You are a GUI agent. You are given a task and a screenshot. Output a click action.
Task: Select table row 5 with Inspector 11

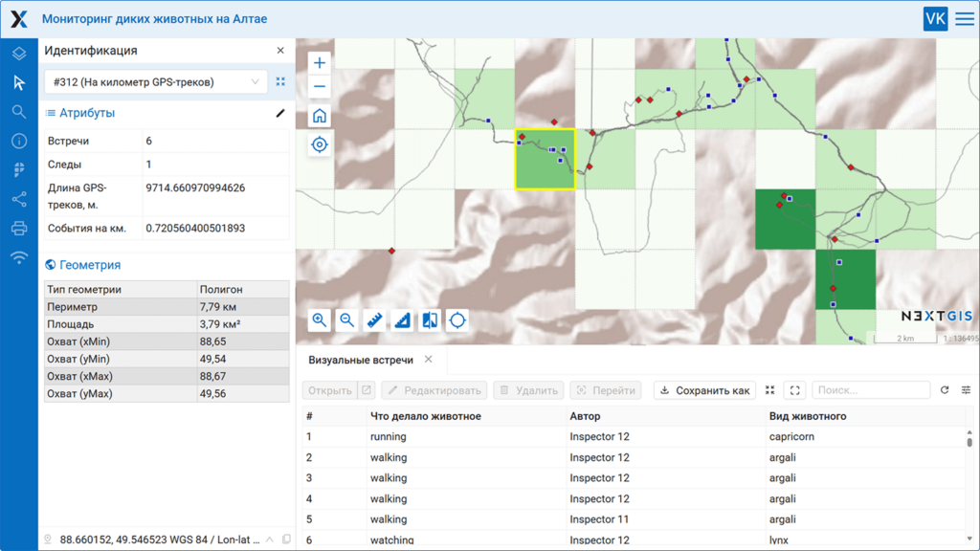pyautogui.click(x=634, y=519)
